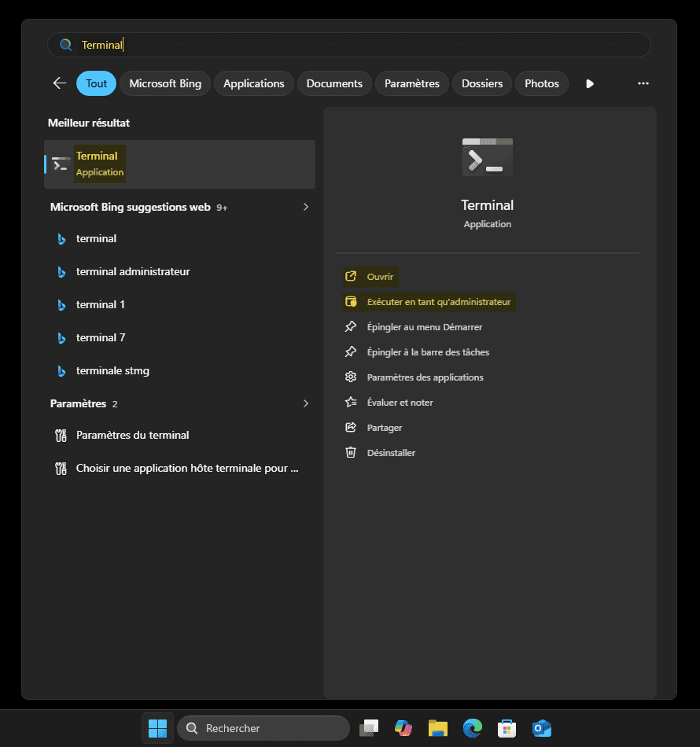This screenshot has width=700, height=747.
Task: Open File Explorer from taskbar
Action: [438, 728]
